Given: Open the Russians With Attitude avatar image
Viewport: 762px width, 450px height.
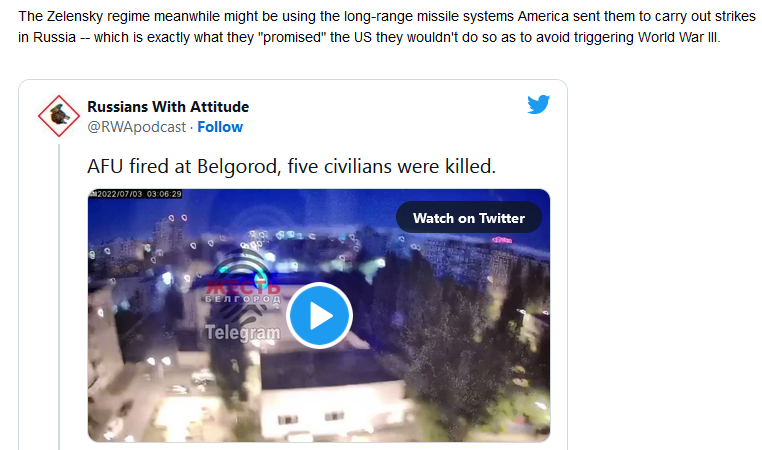Looking at the screenshot, I should click(x=59, y=116).
